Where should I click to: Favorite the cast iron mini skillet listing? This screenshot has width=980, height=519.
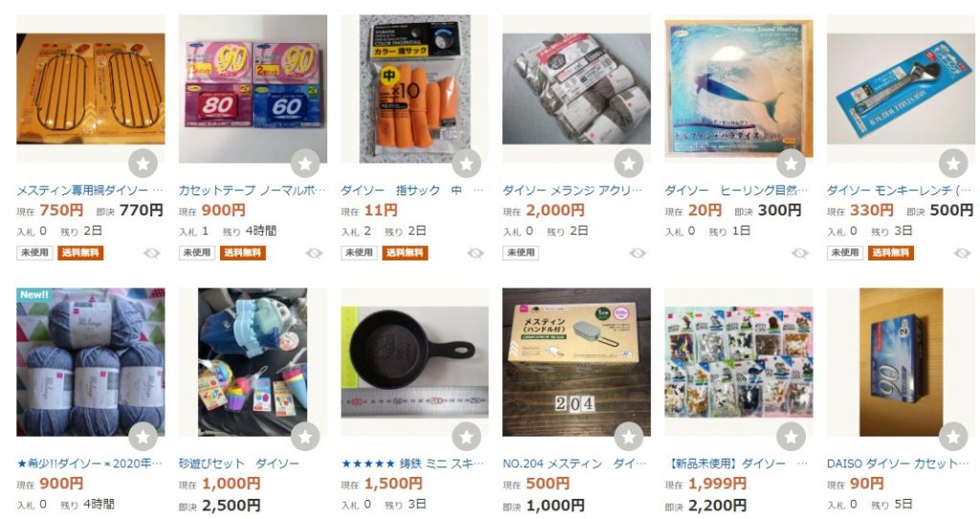[467, 437]
